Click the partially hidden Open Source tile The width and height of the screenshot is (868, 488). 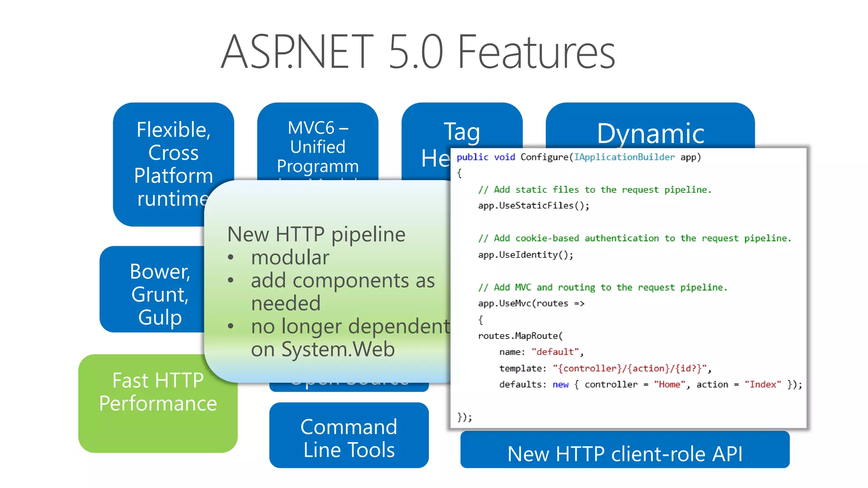tap(349, 386)
